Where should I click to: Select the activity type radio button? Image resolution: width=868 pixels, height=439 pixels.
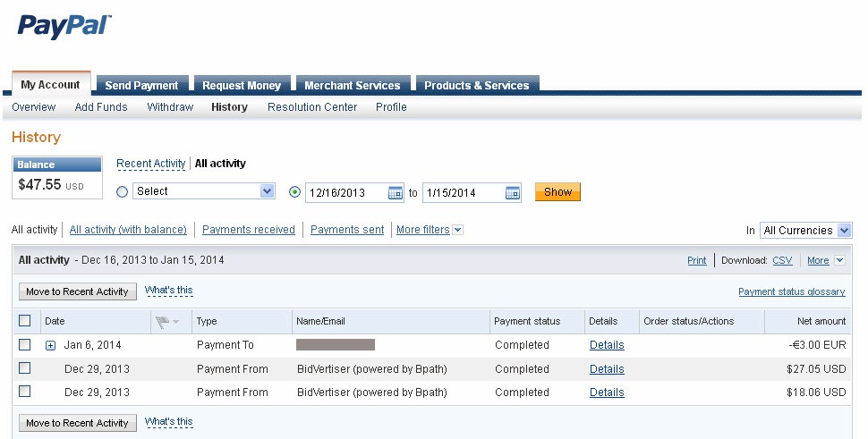tap(123, 191)
